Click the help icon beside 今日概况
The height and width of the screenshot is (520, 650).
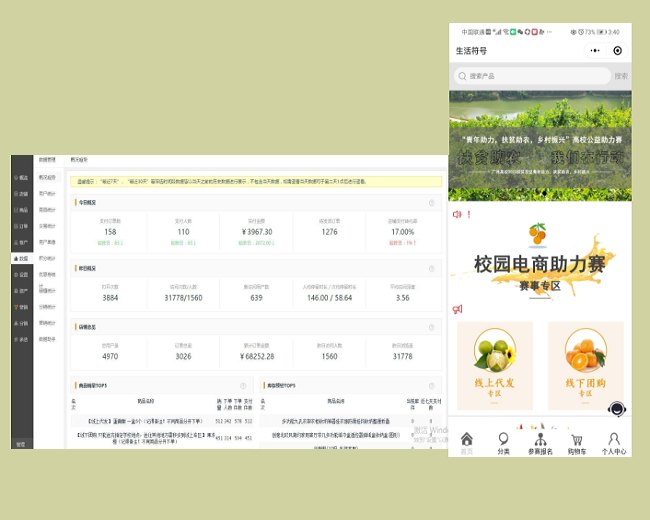[432, 202]
